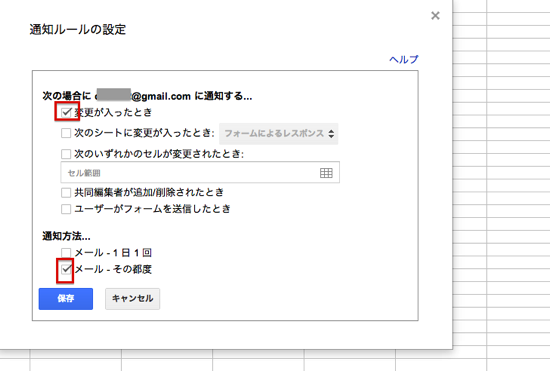Select メール - 1 日 1 回 checkbox
The height and width of the screenshot is (371, 550).
tap(66, 252)
